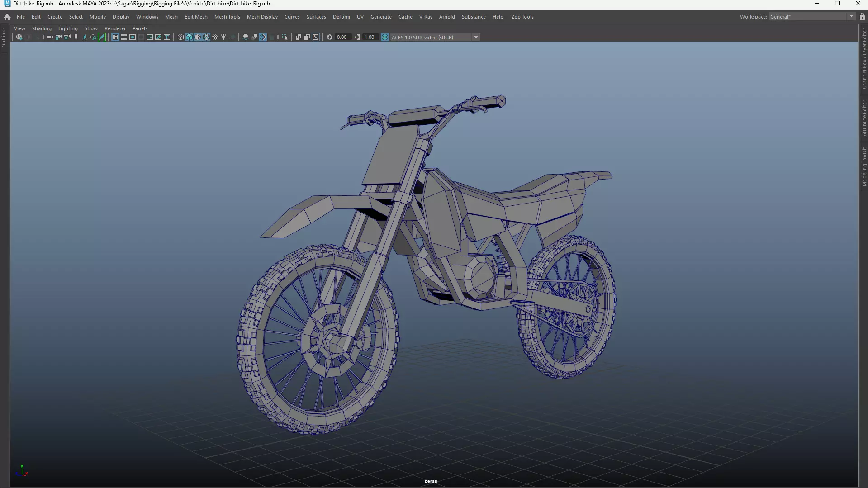Open the panel Show menu

(91, 28)
